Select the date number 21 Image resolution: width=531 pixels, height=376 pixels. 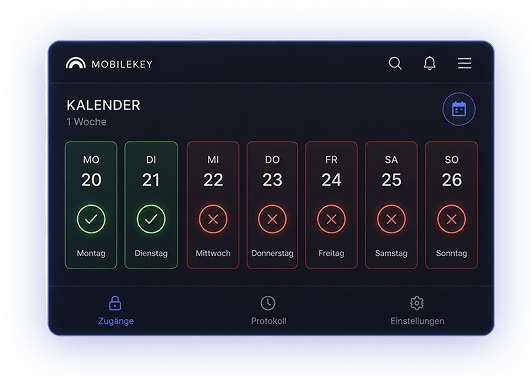(151, 180)
